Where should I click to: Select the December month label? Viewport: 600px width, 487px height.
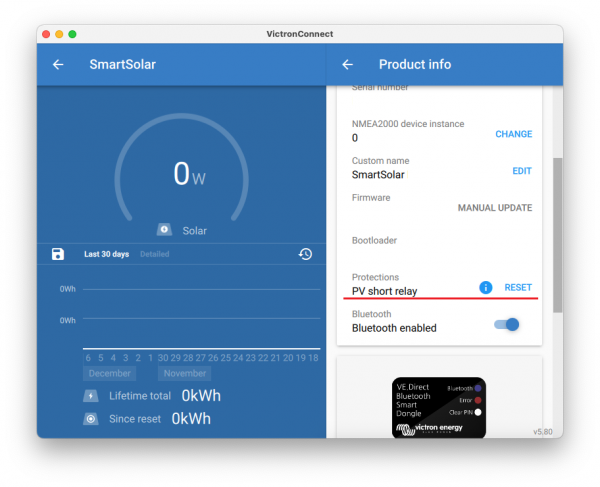tap(110, 373)
